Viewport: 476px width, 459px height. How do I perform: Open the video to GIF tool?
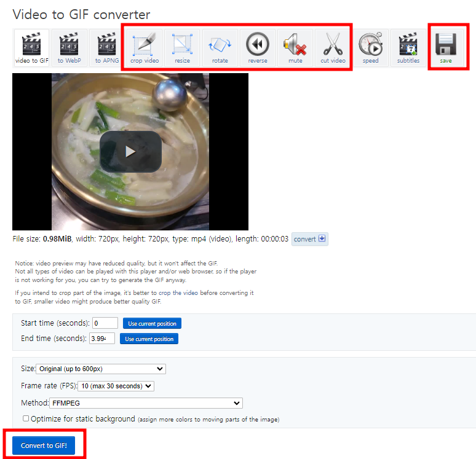[31, 48]
